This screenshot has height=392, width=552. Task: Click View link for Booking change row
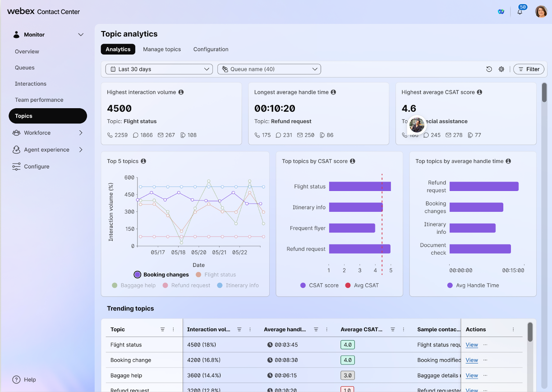472,360
